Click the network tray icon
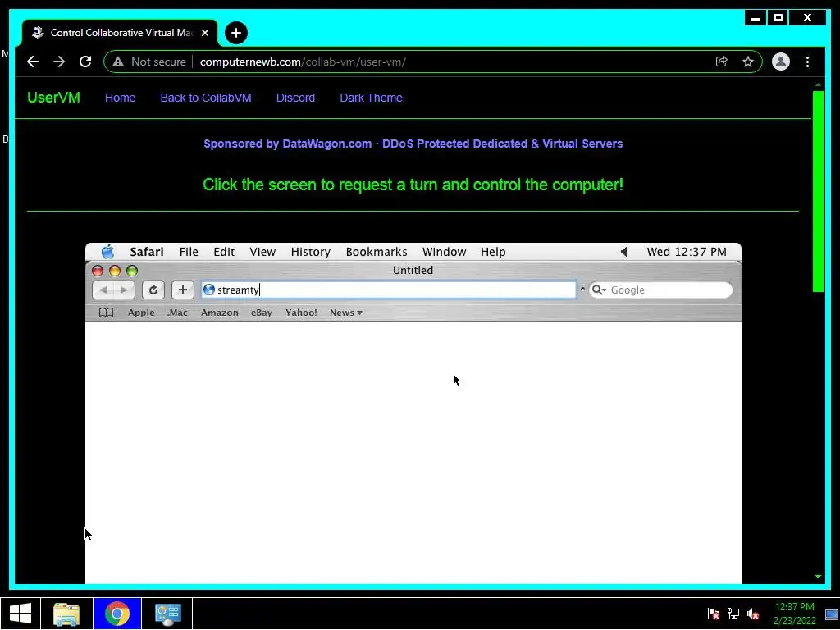This screenshot has width=840, height=630. point(733,614)
